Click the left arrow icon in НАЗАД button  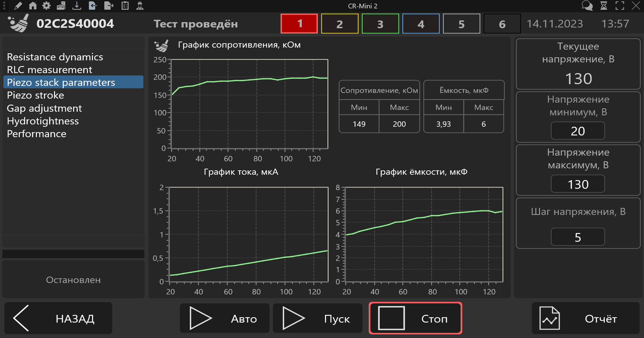point(21,318)
